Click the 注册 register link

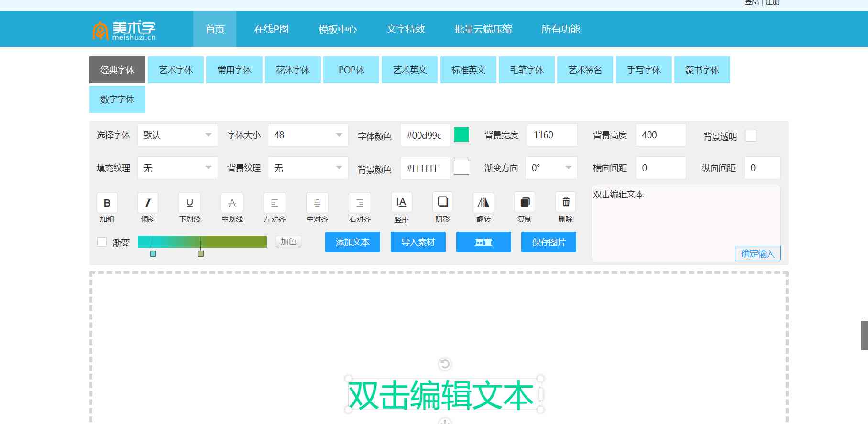(x=772, y=2)
